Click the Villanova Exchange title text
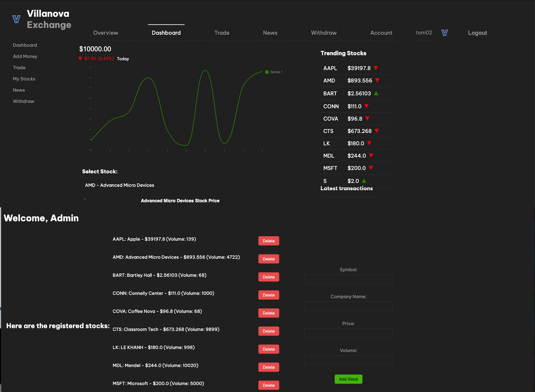This screenshot has height=392, width=535. [49, 19]
